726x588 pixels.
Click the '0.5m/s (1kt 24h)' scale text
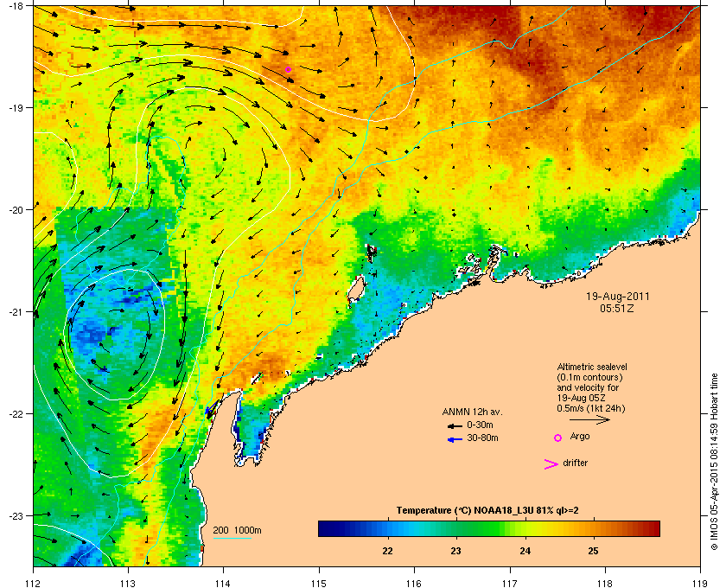tap(591, 408)
